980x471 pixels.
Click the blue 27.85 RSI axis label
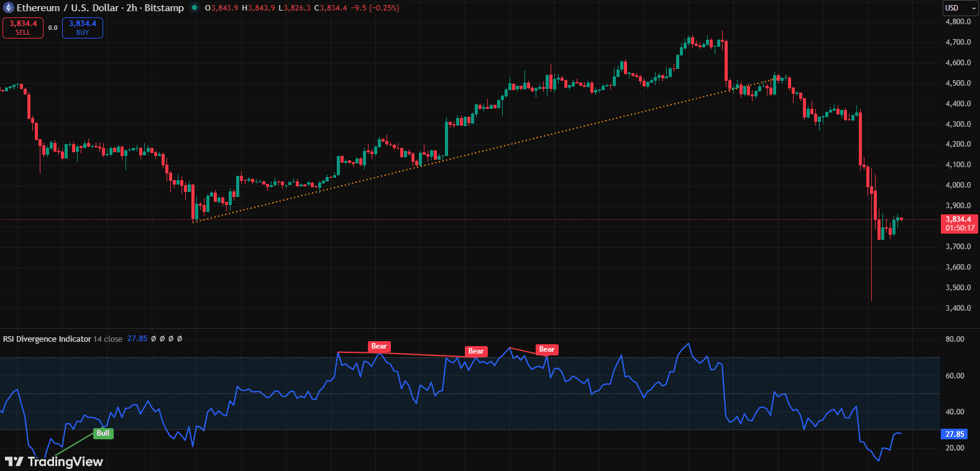tap(954, 434)
